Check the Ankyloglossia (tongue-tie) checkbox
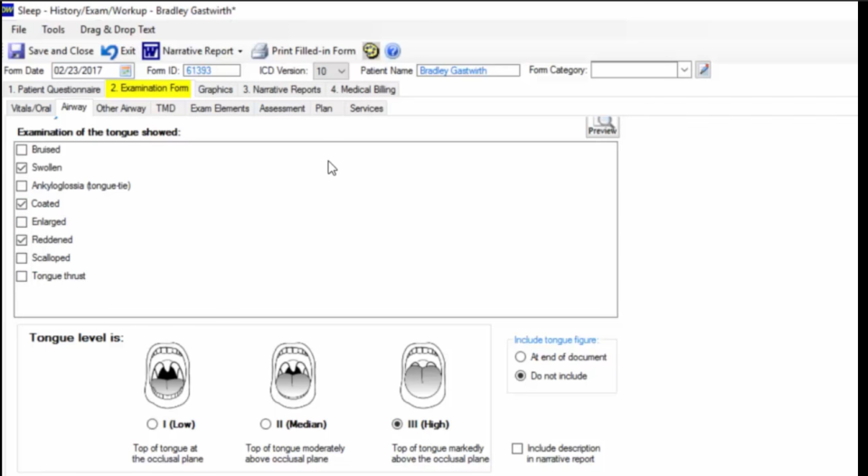This screenshot has width=868, height=476. (x=22, y=186)
